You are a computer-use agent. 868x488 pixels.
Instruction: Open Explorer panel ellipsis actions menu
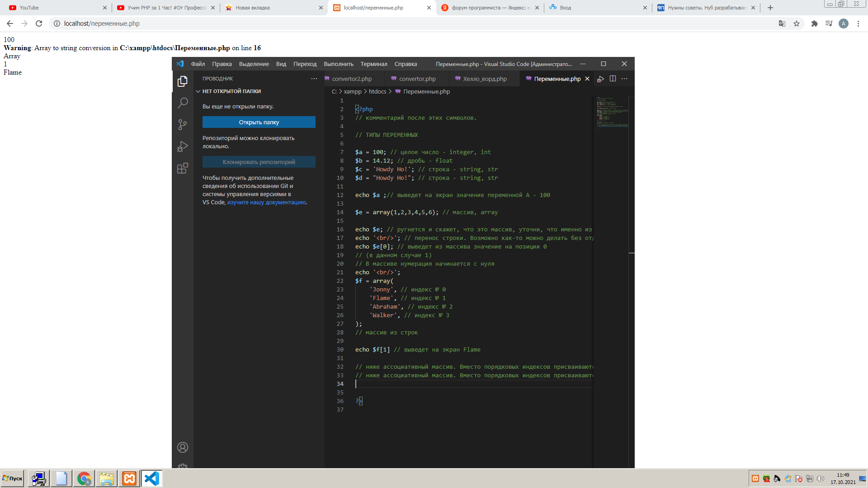pos(314,79)
